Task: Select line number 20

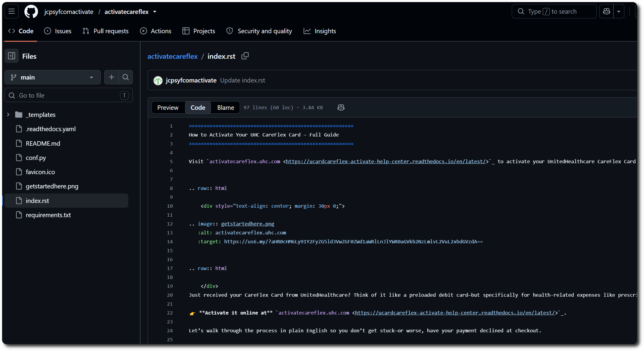Action: click(x=170, y=295)
